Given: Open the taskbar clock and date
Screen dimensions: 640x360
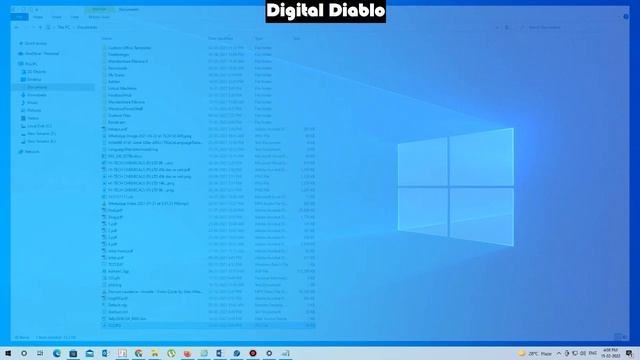Looking at the screenshot, I should (610, 353).
